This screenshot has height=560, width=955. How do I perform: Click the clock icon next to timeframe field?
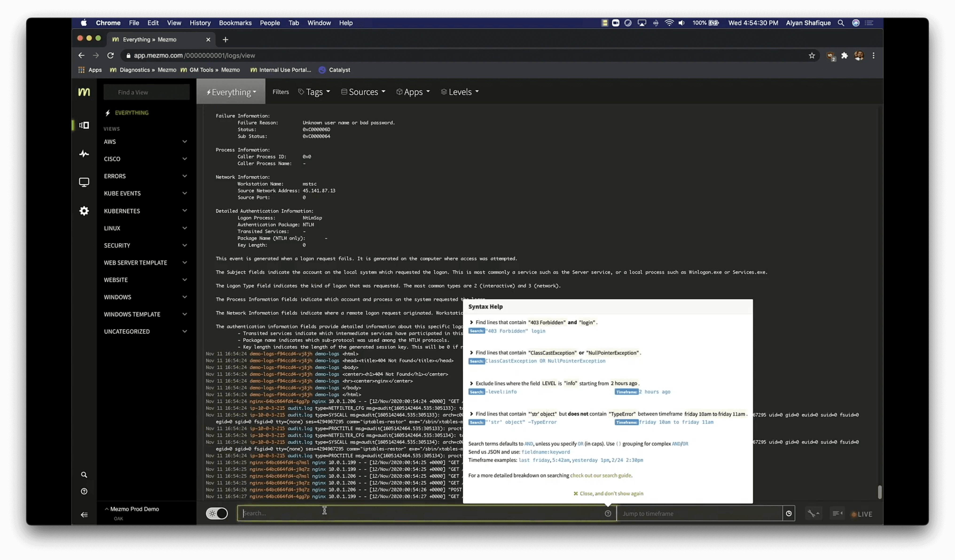(x=789, y=513)
